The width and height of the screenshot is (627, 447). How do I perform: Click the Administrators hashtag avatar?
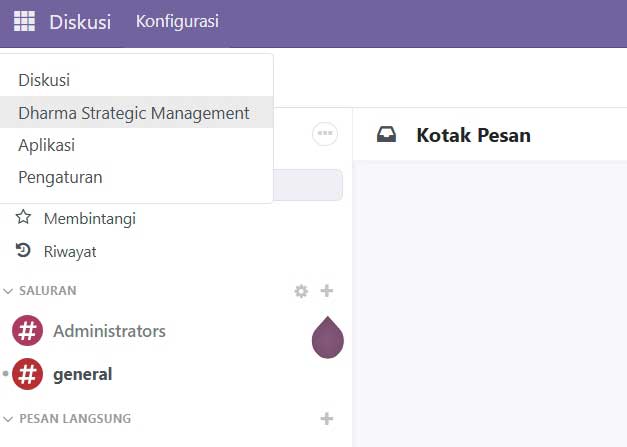pyautogui.click(x=27, y=331)
